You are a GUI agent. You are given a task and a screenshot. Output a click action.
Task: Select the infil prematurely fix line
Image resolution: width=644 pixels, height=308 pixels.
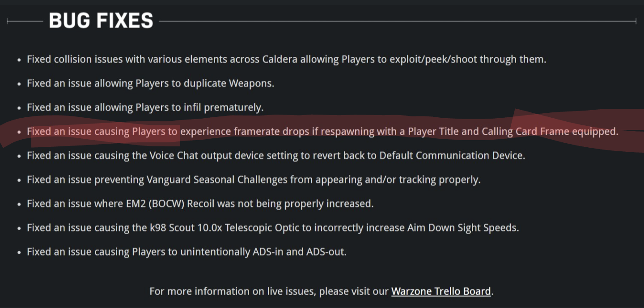145,107
